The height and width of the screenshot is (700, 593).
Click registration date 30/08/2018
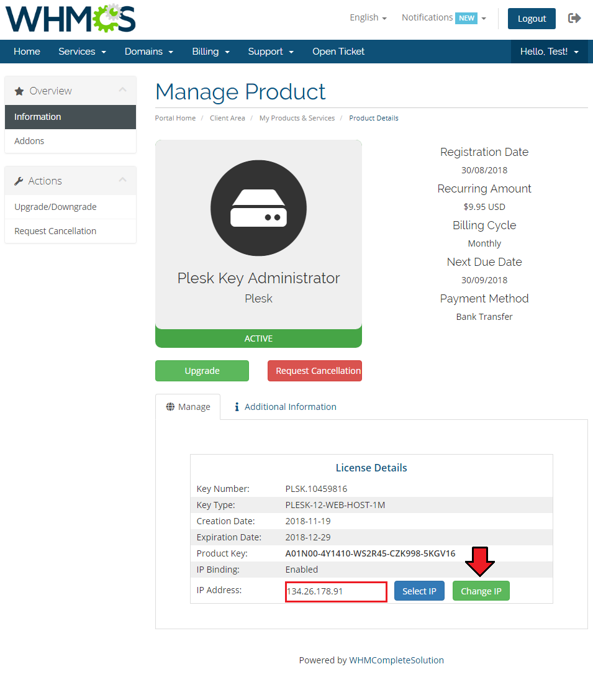click(x=484, y=170)
